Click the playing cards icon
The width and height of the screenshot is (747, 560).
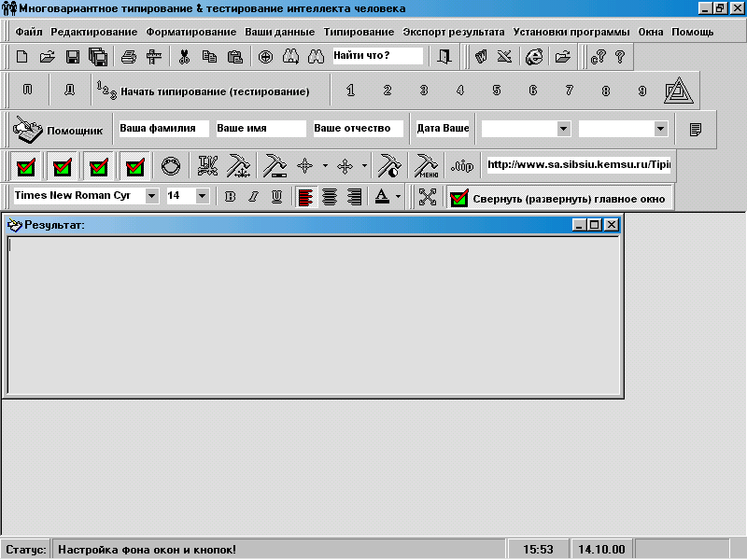[482, 57]
